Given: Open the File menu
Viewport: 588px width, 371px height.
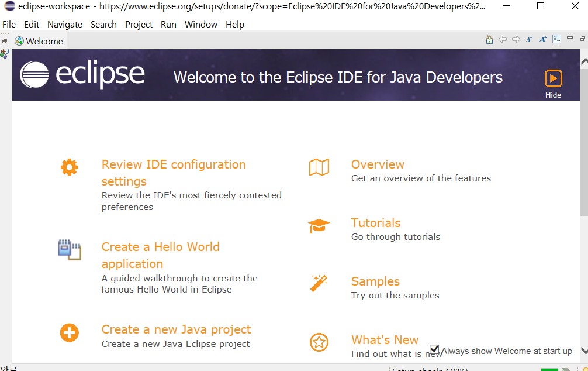Looking at the screenshot, I should point(9,25).
